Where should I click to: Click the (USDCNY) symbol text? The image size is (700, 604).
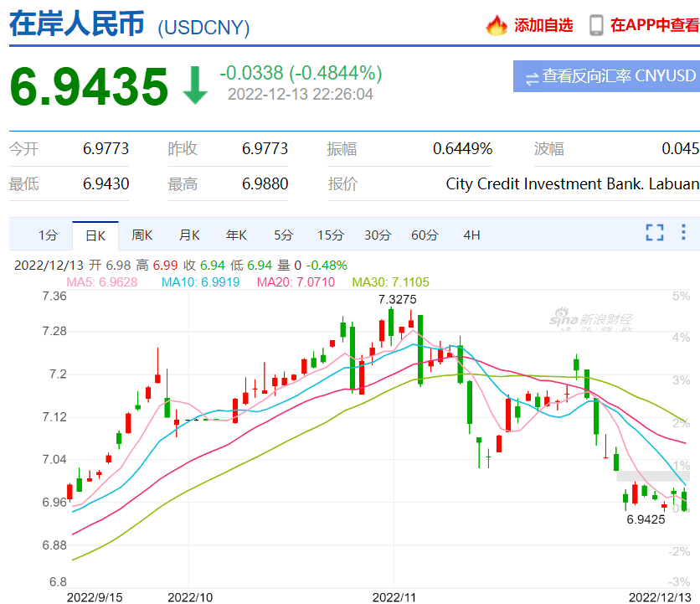click(x=203, y=28)
